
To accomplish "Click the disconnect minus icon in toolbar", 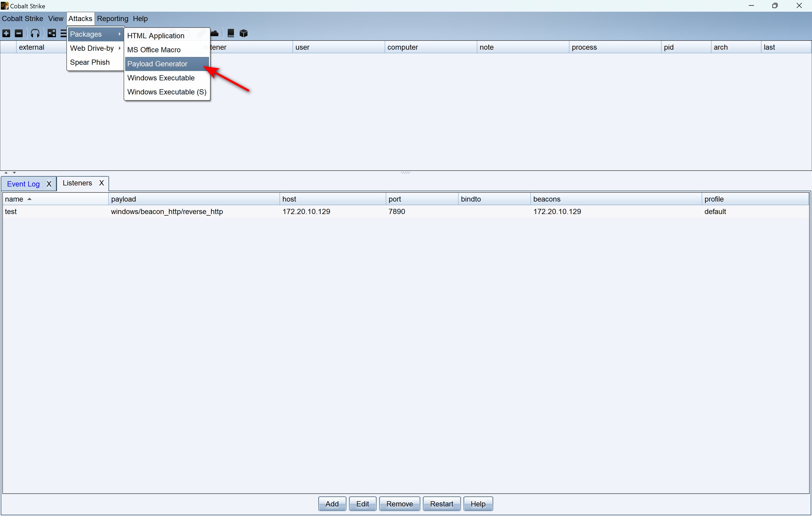I will pyautogui.click(x=19, y=33).
